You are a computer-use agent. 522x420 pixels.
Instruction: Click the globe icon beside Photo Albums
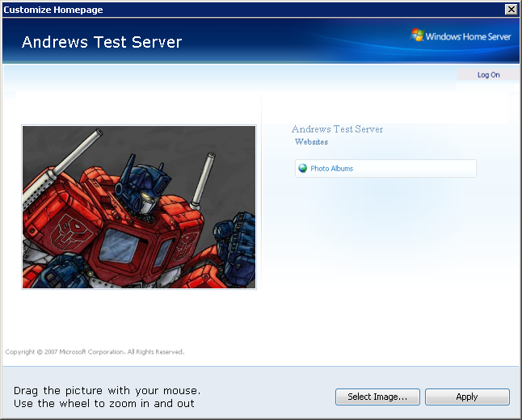pyautogui.click(x=302, y=168)
